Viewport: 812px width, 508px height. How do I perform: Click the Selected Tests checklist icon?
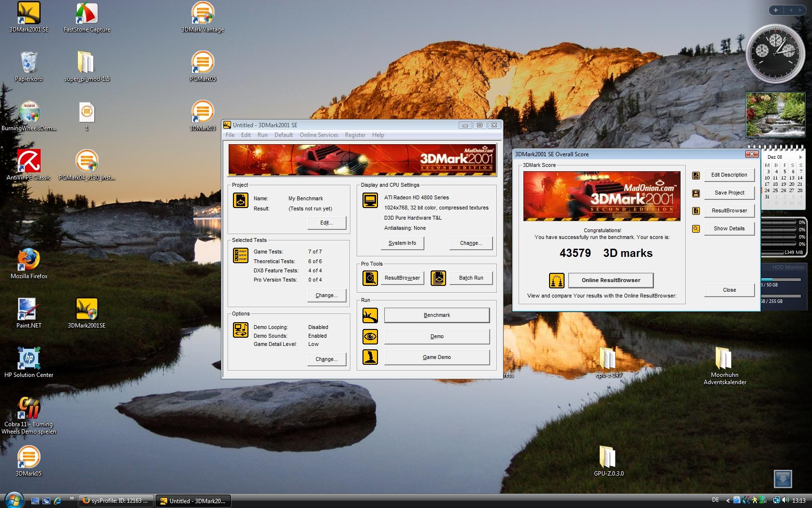pos(241,255)
